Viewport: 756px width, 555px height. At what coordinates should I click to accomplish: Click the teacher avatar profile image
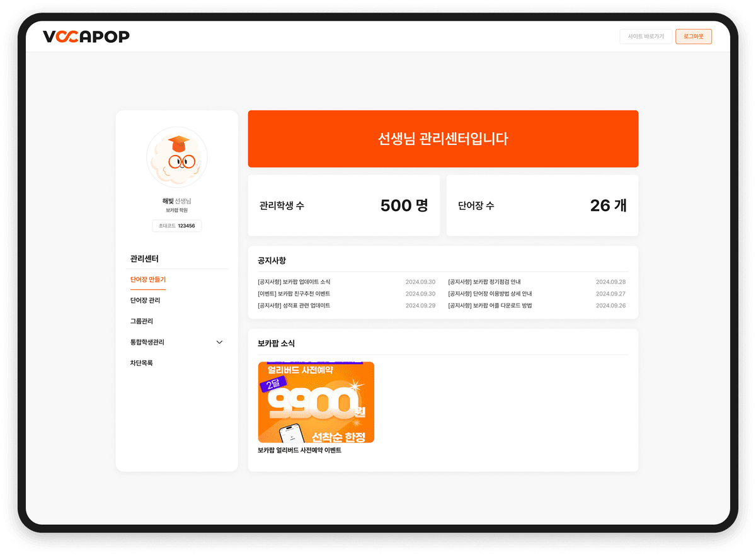(177, 157)
